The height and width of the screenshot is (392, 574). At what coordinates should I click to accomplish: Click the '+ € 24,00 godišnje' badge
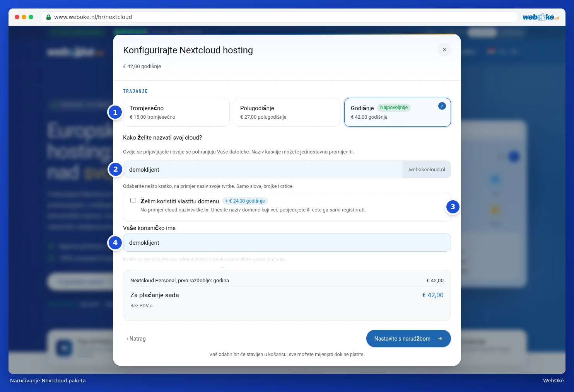pos(245,201)
